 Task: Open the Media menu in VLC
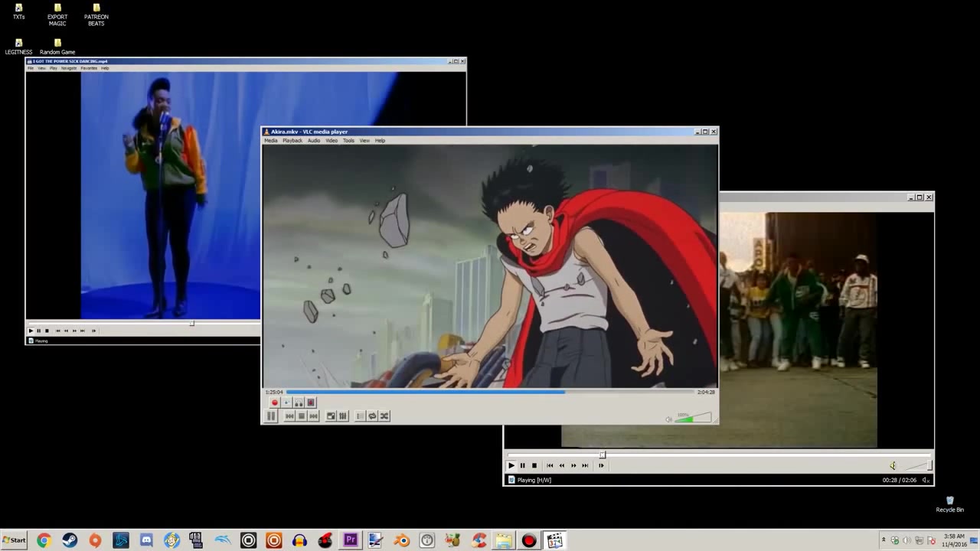tap(271, 141)
